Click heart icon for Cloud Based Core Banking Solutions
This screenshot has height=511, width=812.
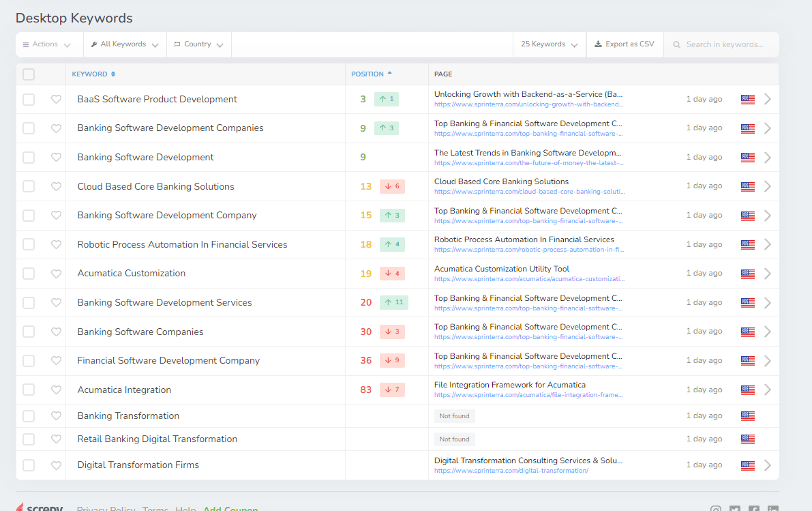click(56, 186)
